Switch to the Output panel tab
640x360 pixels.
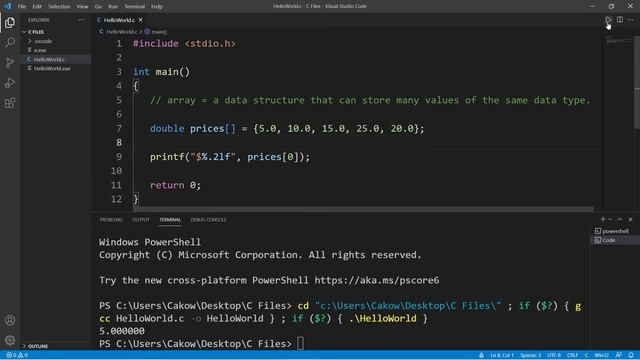pyautogui.click(x=141, y=220)
